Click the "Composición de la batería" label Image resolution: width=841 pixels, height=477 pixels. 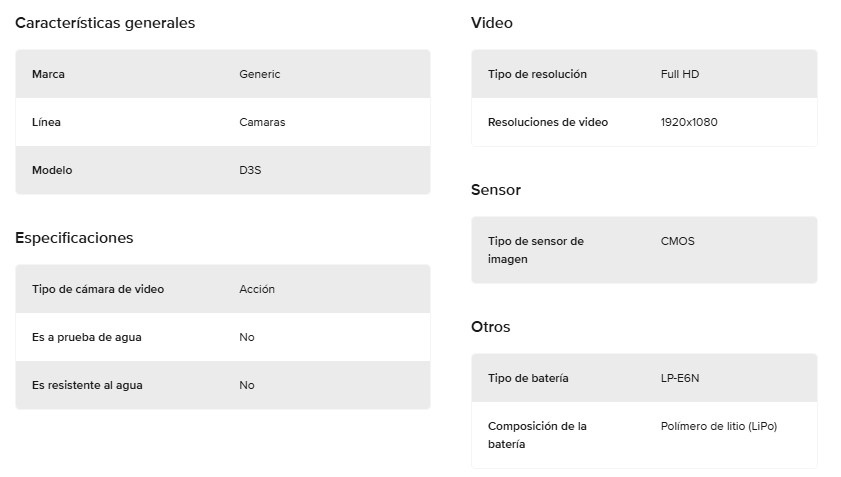[537, 435]
